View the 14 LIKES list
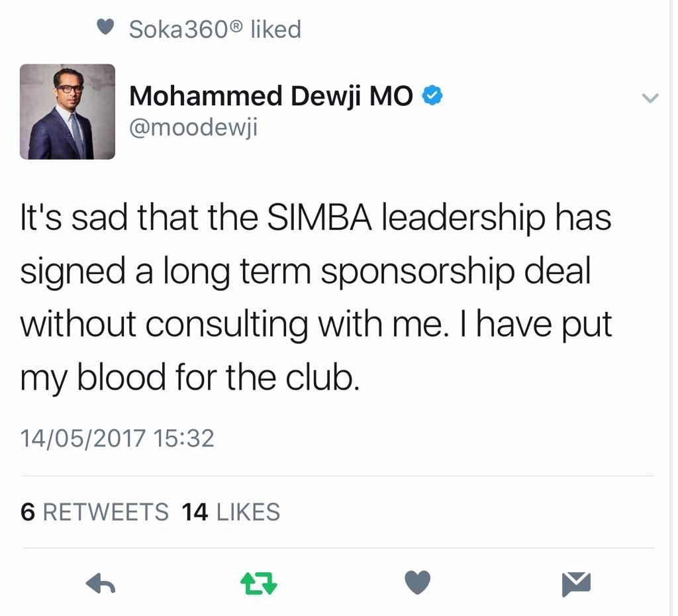 coord(230,512)
